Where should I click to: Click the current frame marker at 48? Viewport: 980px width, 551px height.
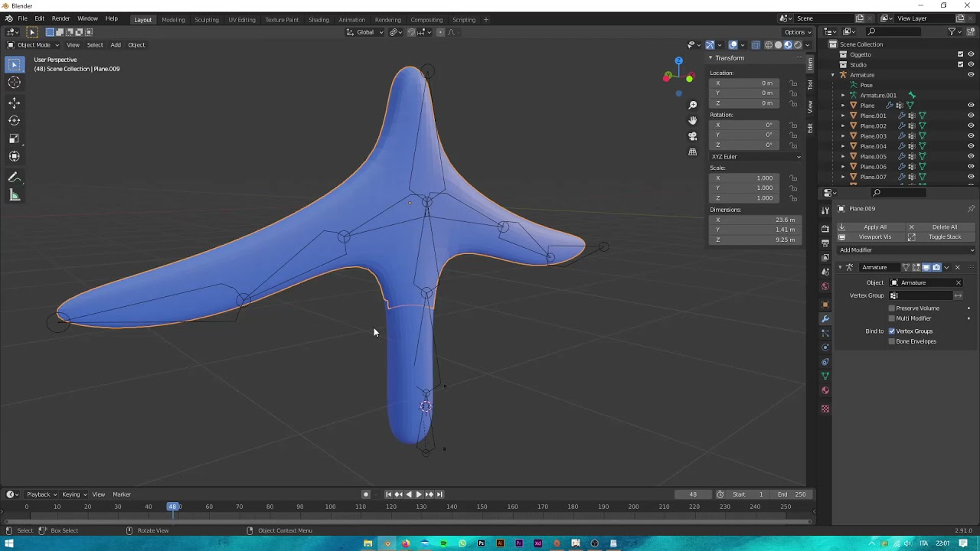pyautogui.click(x=174, y=507)
